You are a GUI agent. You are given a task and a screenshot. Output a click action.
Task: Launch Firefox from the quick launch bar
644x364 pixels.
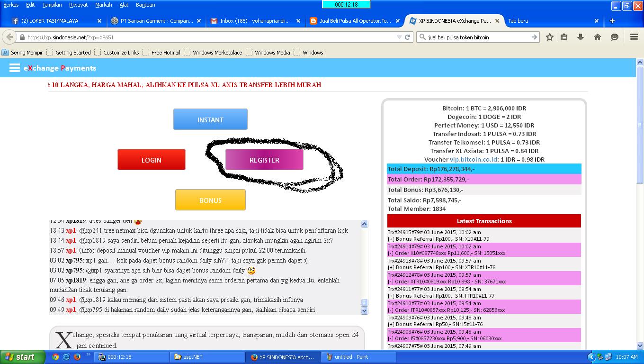[77, 357]
